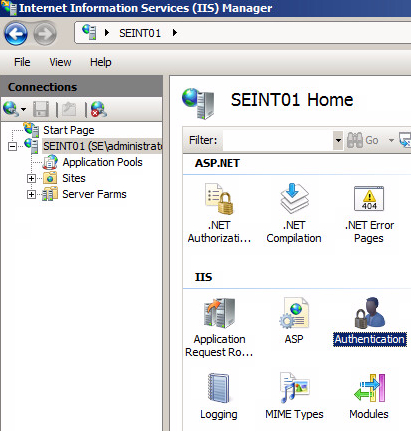Open the Logging feature

tap(219, 396)
